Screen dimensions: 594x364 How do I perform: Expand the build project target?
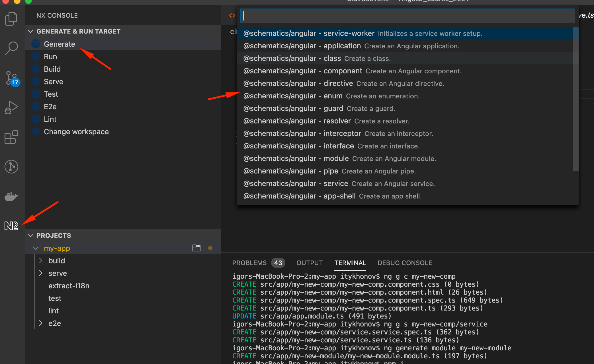point(41,260)
